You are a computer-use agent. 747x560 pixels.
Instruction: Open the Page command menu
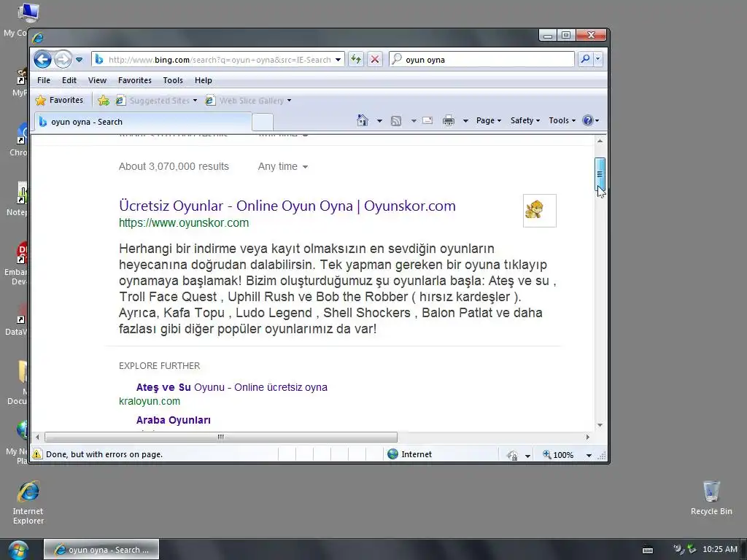(x=489, y=120)
